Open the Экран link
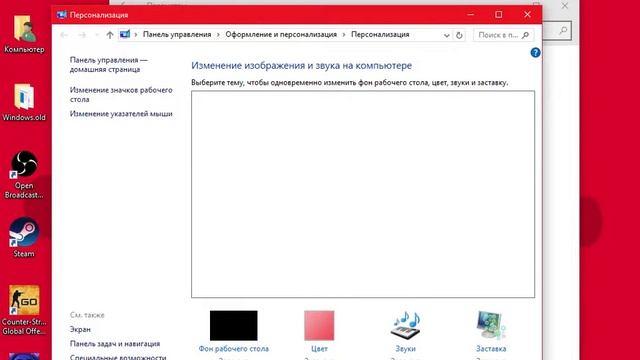 pos(80,329)
